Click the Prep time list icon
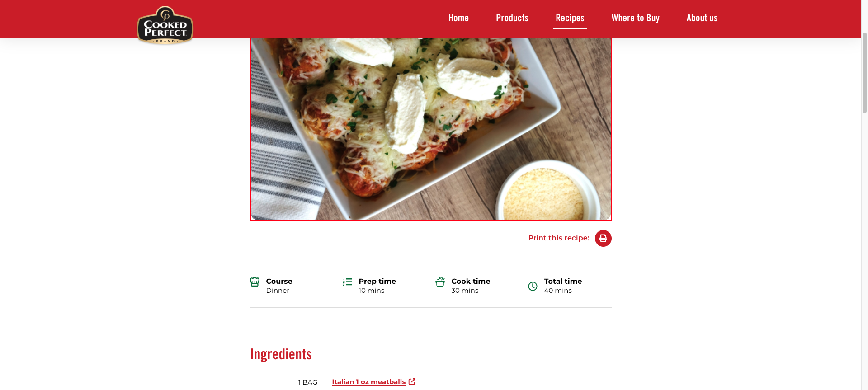Viewport: 868px width, 390px height. pos(348,282)
